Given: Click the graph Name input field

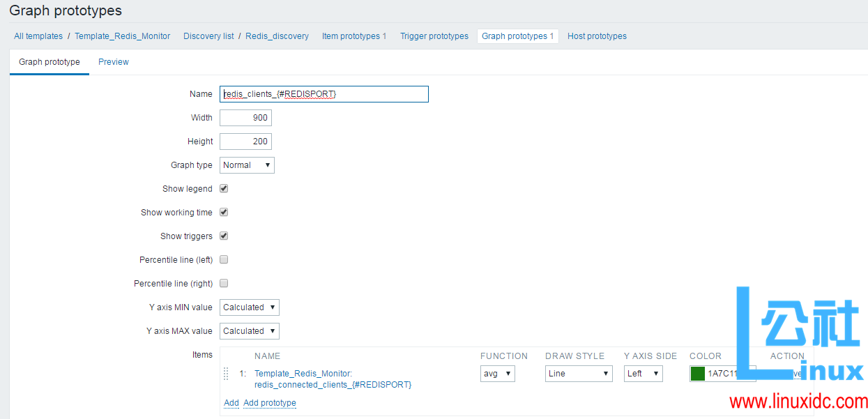Looking at the screenshot, I should point(323,93).
